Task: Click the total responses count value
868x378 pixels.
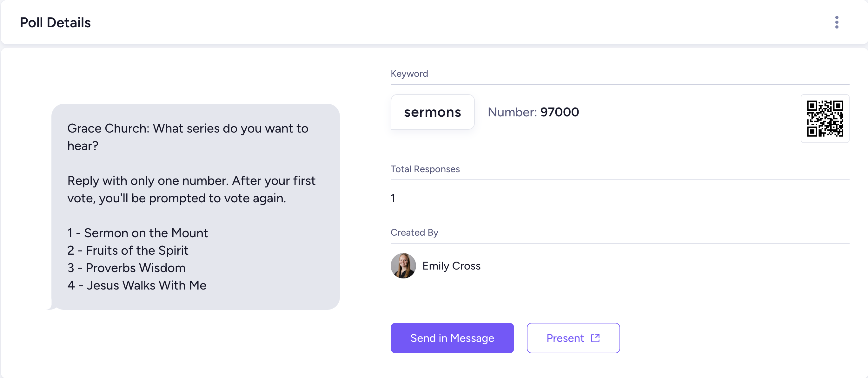Action: [x=393, y=198]
